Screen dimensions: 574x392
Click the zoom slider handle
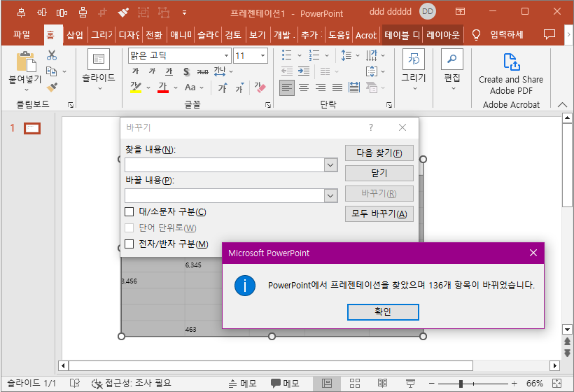click(x=461, y=384)
